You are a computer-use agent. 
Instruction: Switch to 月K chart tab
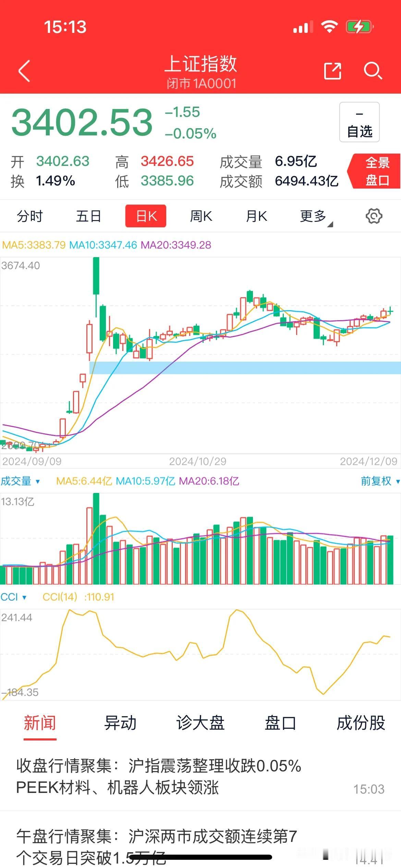(256, 216)
